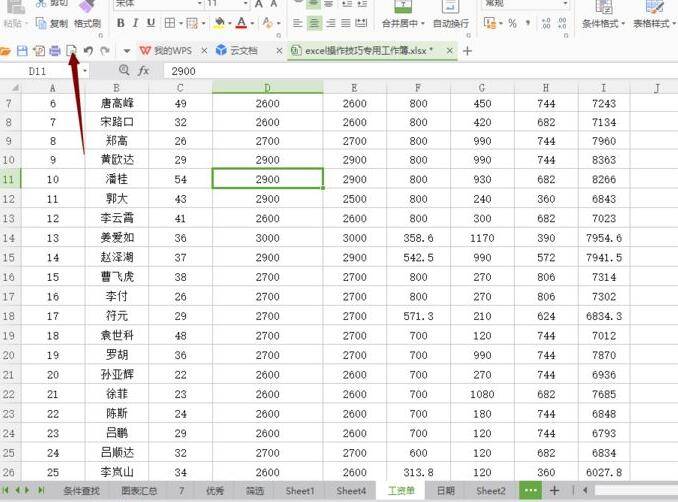Click the Format Painter (格式刷) tool
678x502 pixels.
[x=87, y=23]
